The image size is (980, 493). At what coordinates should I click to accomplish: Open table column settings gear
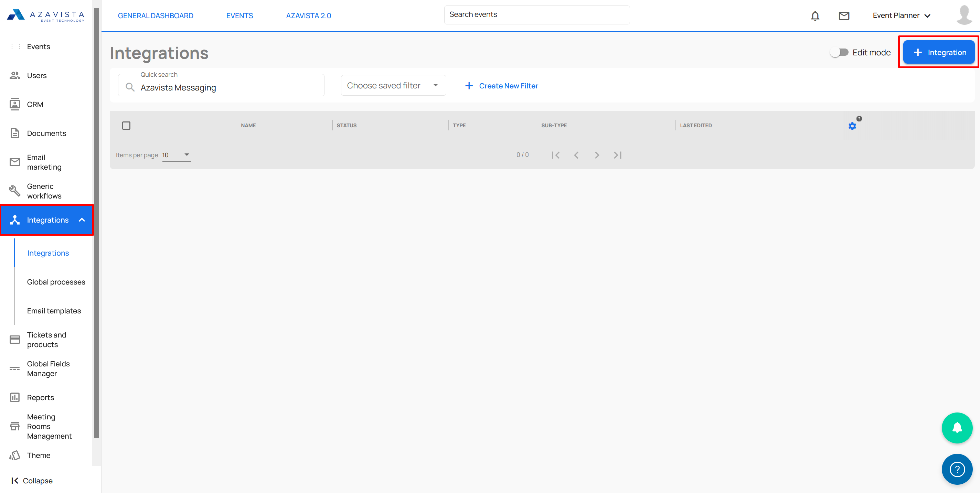click(x=852, y=126)
